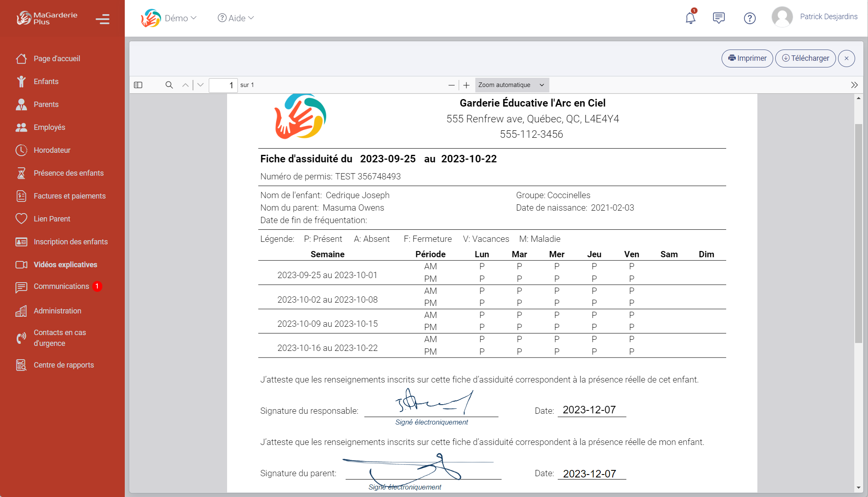Image resolution: width=868 pixels, height=497 pixels.
Task: Open the messages chat icon
Action: coord(719,18)
